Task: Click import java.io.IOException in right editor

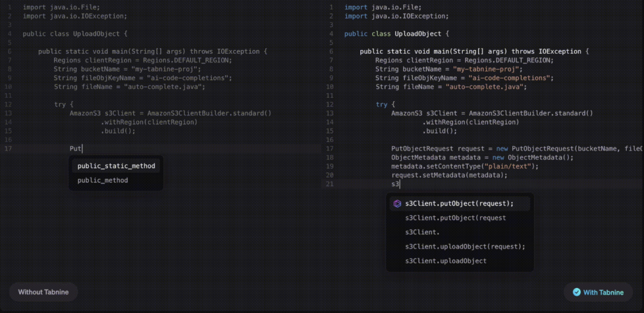Action: coord(397,16)
